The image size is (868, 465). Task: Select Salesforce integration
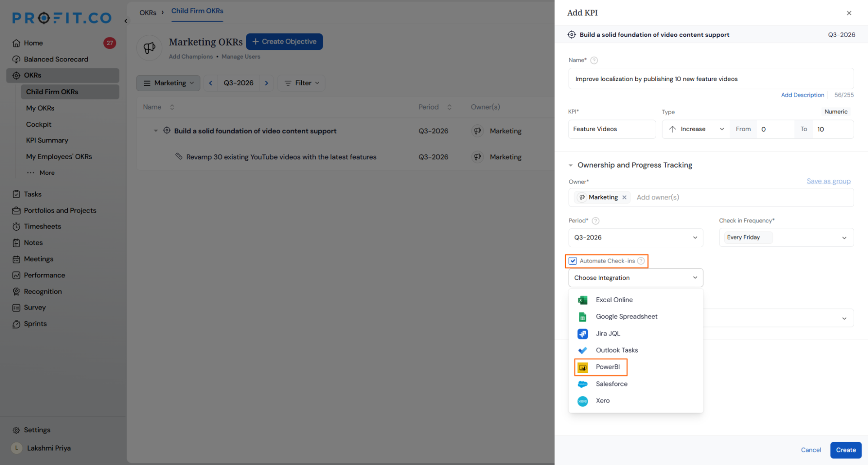[x=636, y=384]
